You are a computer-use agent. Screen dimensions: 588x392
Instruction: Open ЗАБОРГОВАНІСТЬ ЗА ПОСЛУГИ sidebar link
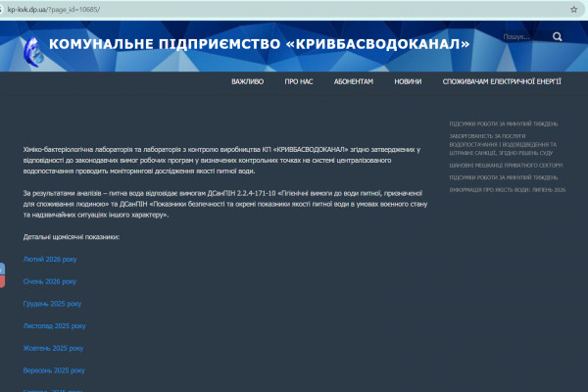[503, 144]
